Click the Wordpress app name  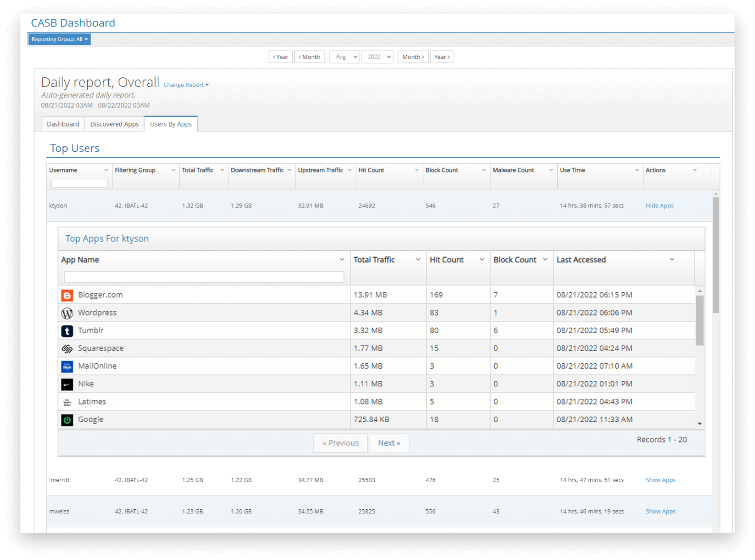(x=97, y=313)
